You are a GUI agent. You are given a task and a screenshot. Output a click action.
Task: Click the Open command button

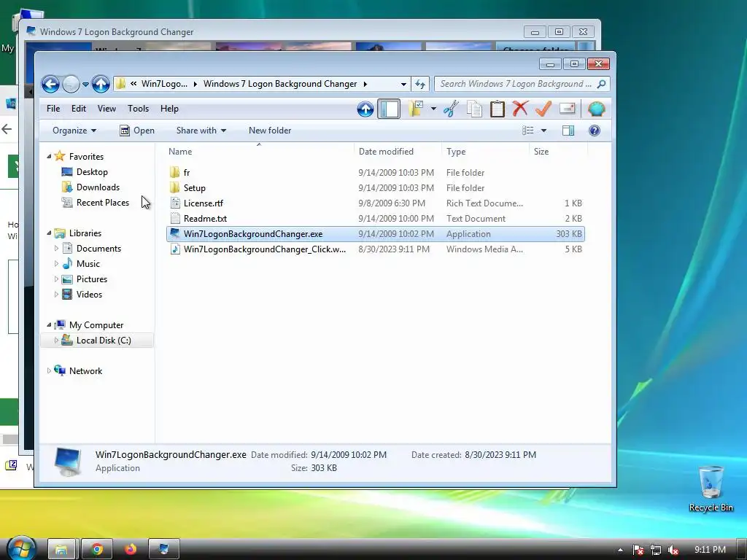[x=137, y=131]
